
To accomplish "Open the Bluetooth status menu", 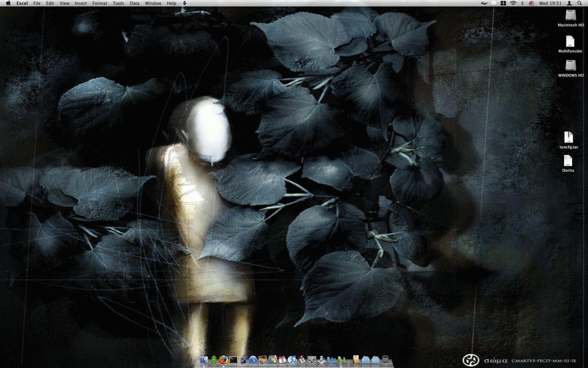I will pyautogui.click(x=522, y=3).
